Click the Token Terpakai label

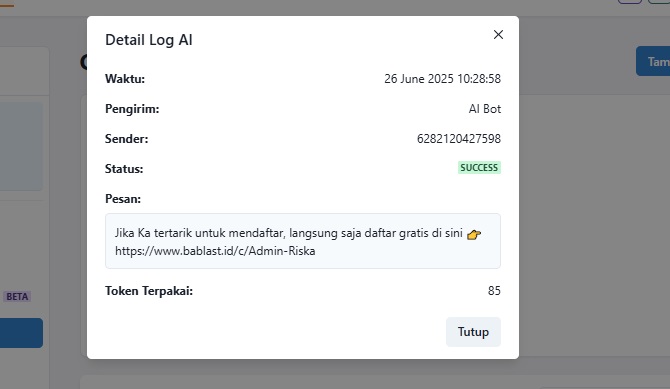click(149, 291)
